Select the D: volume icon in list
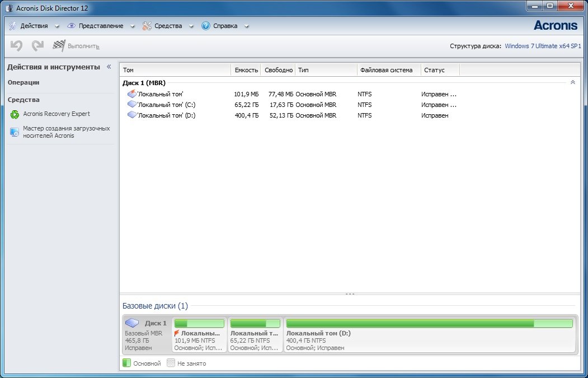This screenshot has width=588, height=378. click(132, 115)
